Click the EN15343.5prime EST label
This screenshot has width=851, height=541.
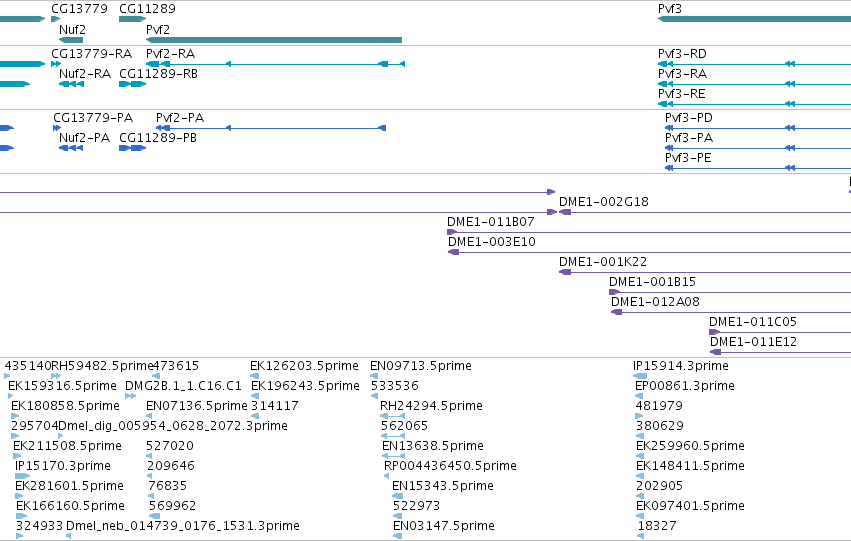pyautogui.click(x=443, y=487)
